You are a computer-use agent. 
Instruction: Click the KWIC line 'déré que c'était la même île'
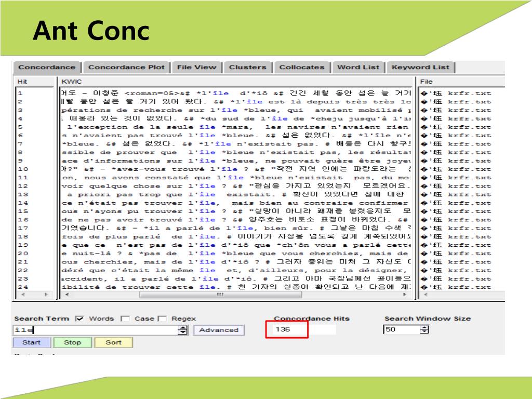pos(236,270)
